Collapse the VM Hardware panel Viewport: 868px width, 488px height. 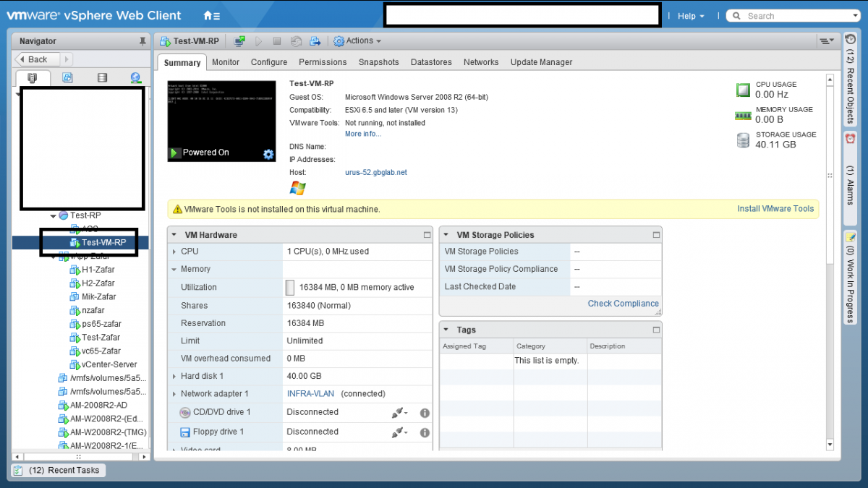click(x=174, y=235)
